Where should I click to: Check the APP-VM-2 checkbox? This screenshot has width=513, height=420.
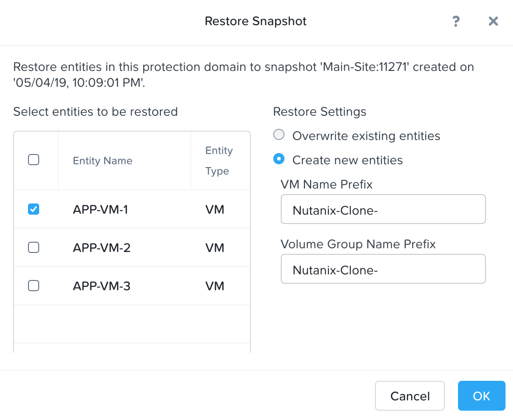[x=34, y=247]
